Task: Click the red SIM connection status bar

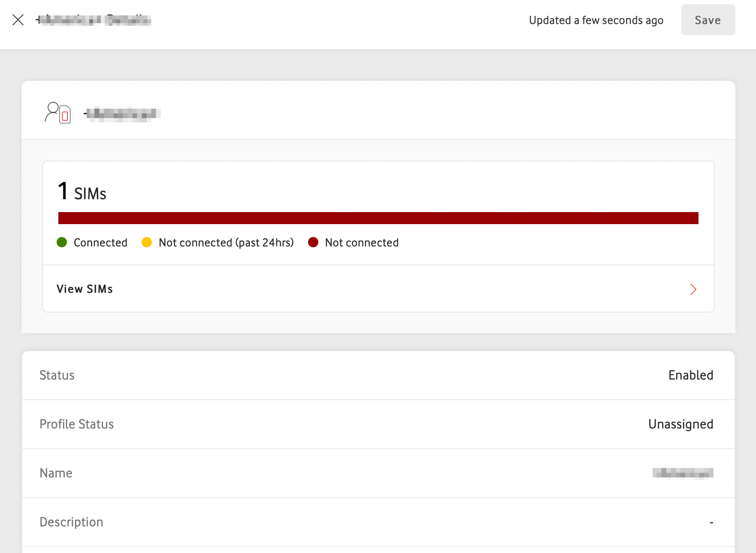Action: click(378, 218)
